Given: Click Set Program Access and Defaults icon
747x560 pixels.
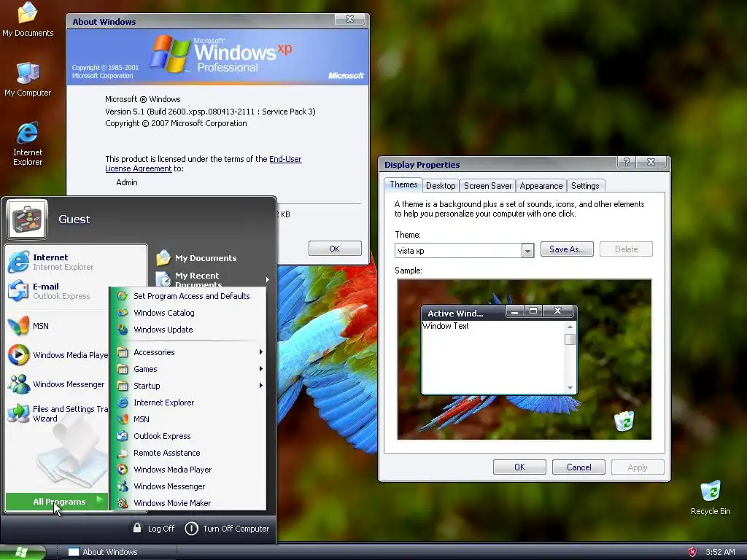Looking at the screenshot, I should [x=123, y=296].
